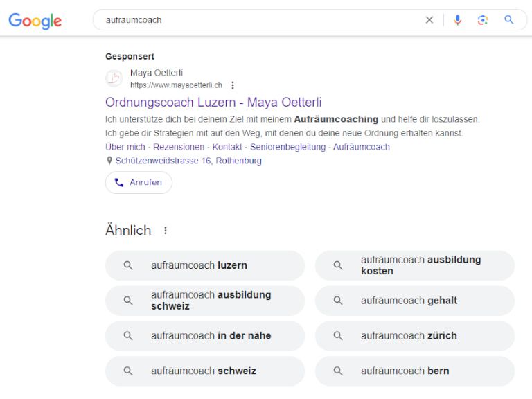Click the magnifier icon in the bern chip

pyautogui.click(x=338, y=371)
